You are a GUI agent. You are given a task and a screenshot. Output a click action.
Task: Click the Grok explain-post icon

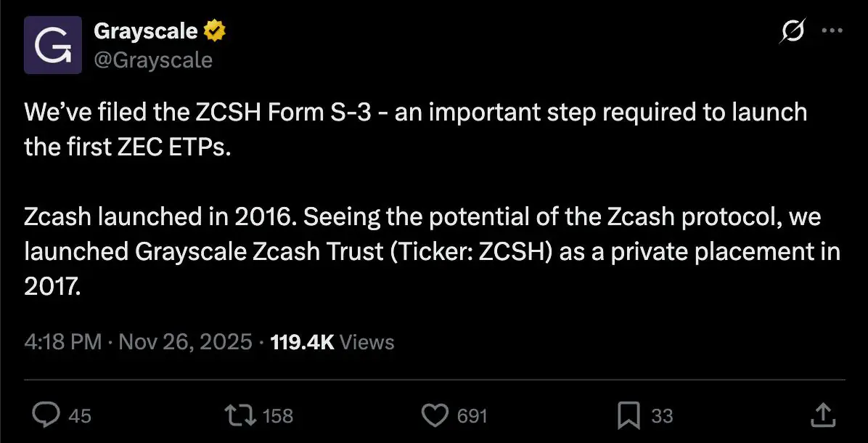(793, 31)
